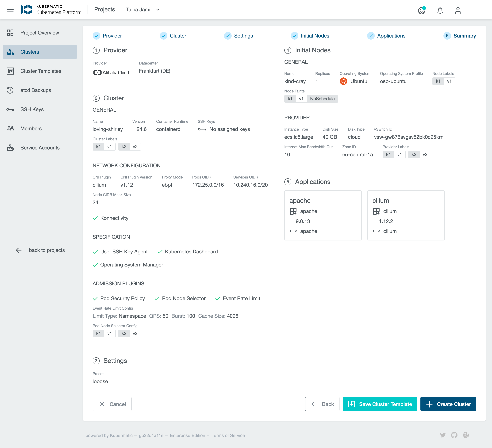
Task: Click the vSwitch ID value
Action: point(409,137)
